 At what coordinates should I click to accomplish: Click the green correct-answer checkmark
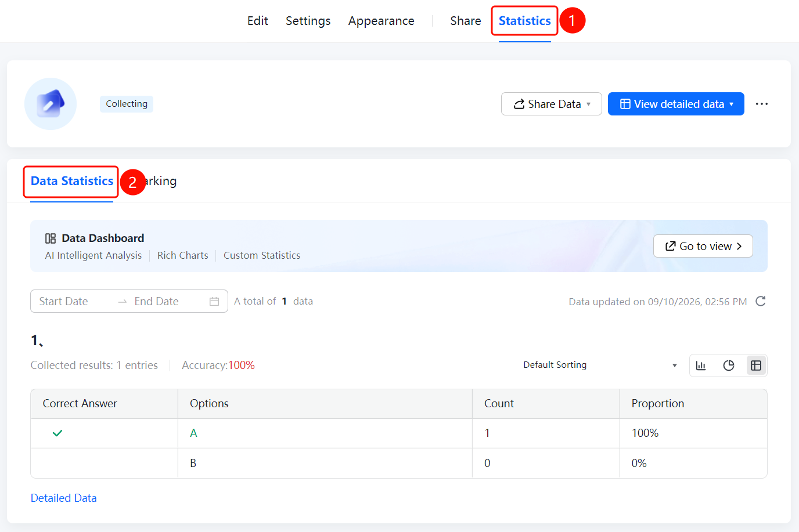[57, 433]
